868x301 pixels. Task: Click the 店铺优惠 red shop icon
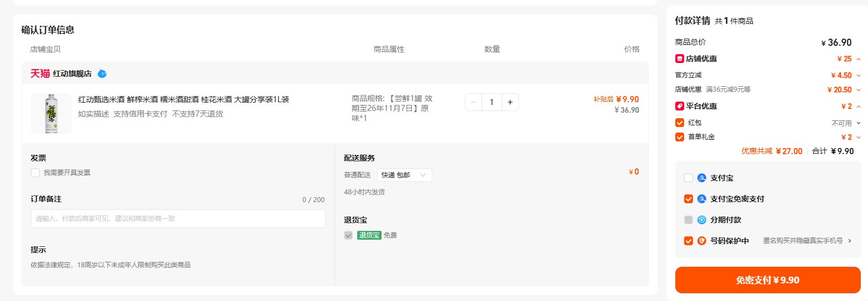tap(680, 59)
